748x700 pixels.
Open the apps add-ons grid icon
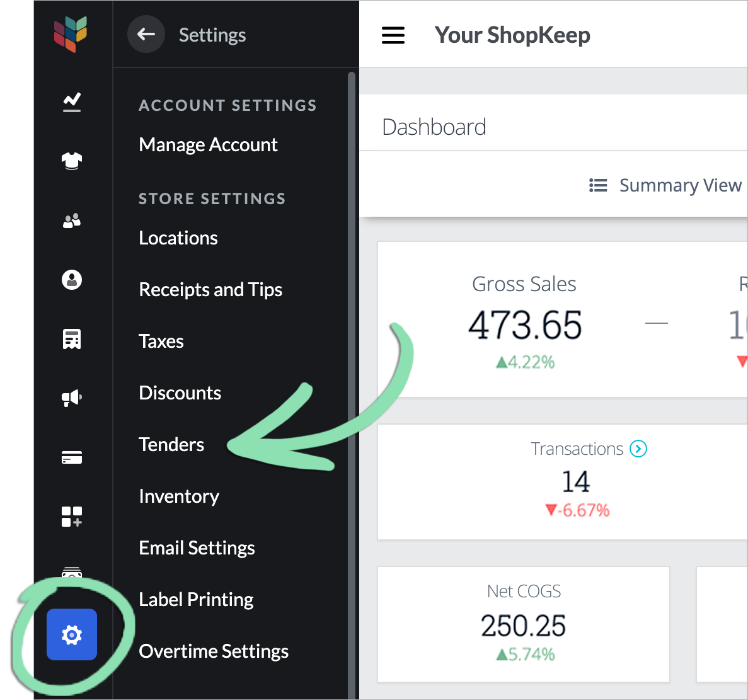point(72,517)
